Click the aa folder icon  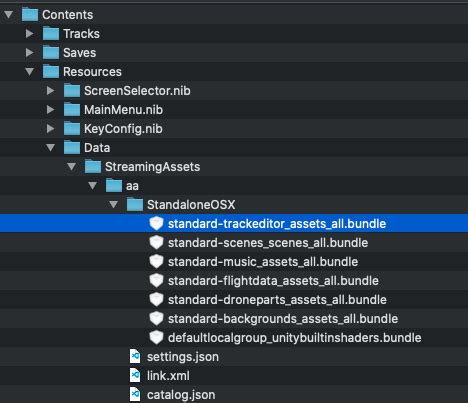[114, 185]
